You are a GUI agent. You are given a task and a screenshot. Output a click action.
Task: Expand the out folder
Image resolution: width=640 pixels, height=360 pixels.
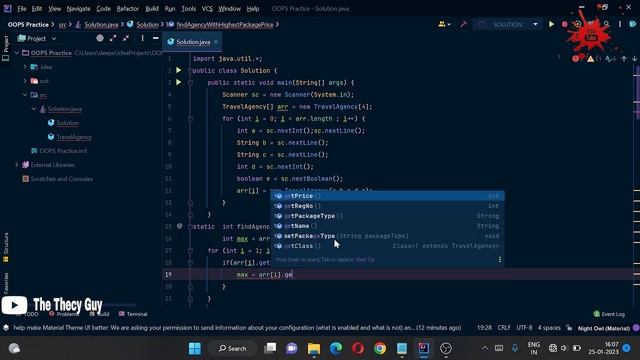pyautogui.click(x=25, y=81)
